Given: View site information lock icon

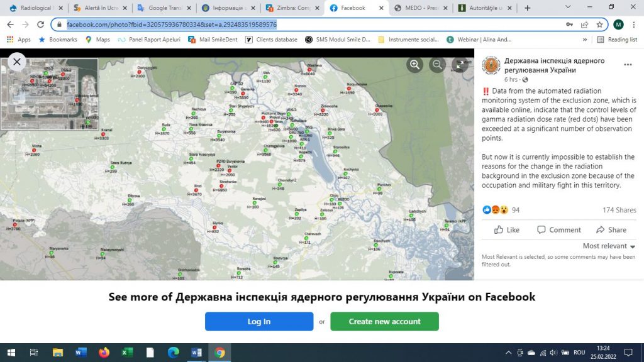Looking at the screenshot, I should tap(59, 25).
